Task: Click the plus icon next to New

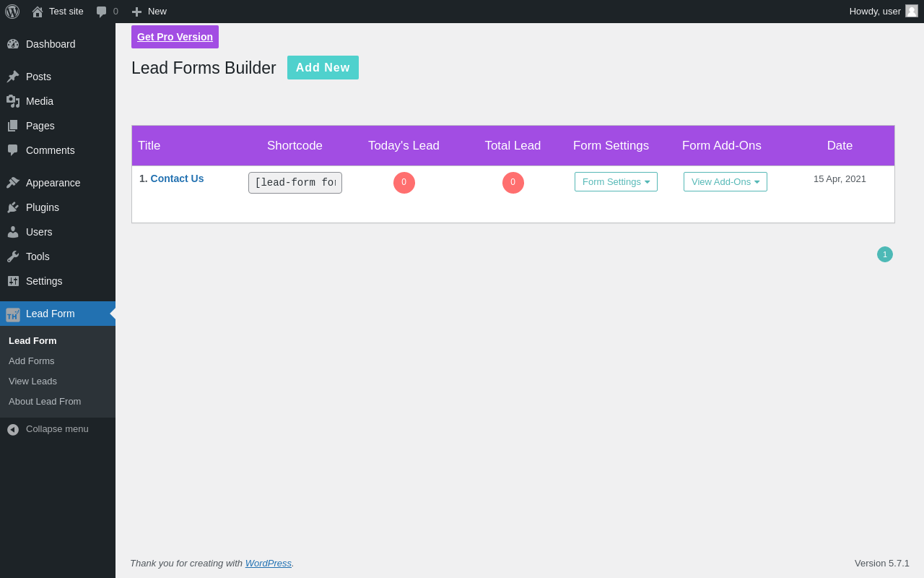Action: click(x=136, y=12)
